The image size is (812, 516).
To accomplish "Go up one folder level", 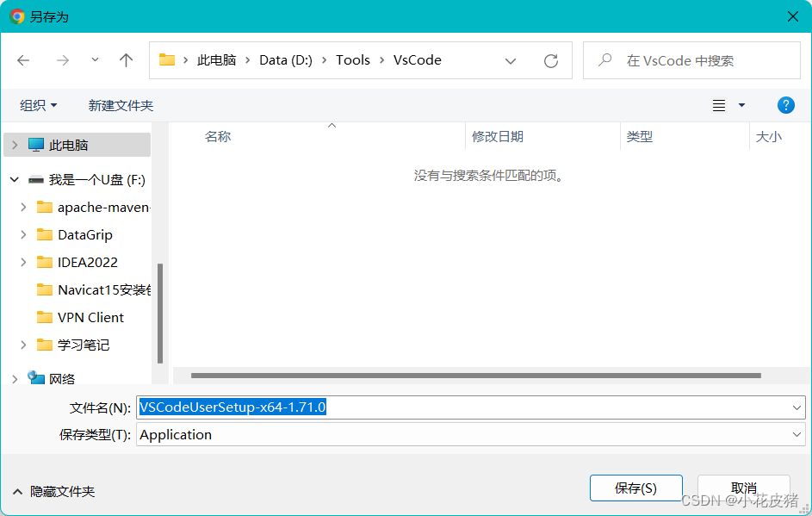I will [x=126, y=60].
